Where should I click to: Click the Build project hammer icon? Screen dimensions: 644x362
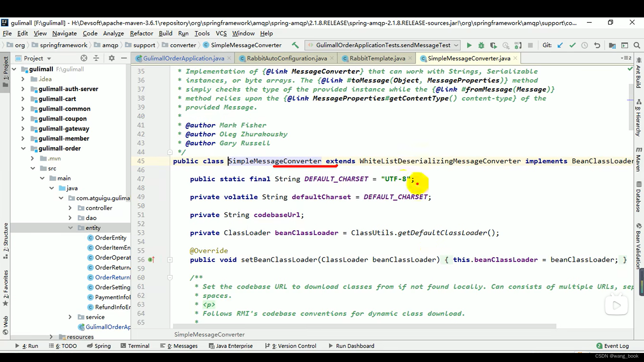295,45
